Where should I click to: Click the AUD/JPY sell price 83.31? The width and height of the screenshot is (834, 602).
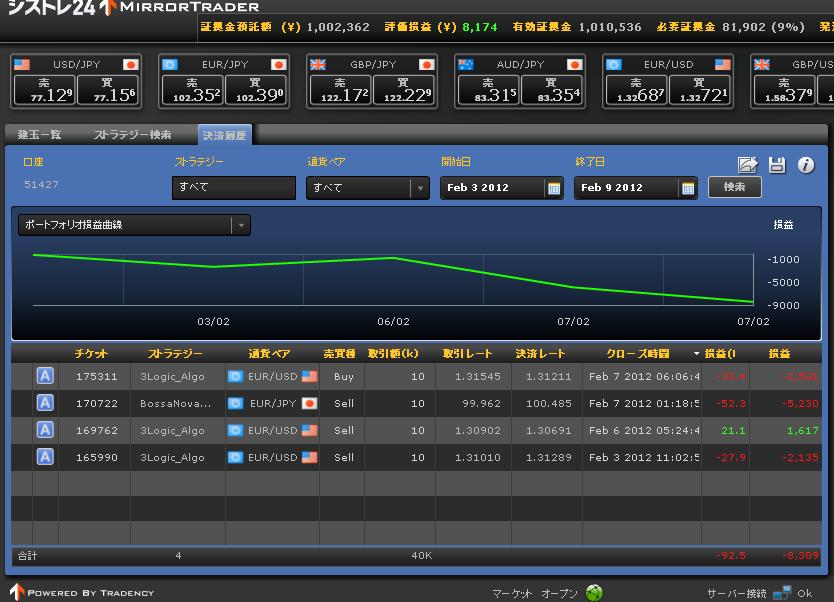click(x=488, y=90)
